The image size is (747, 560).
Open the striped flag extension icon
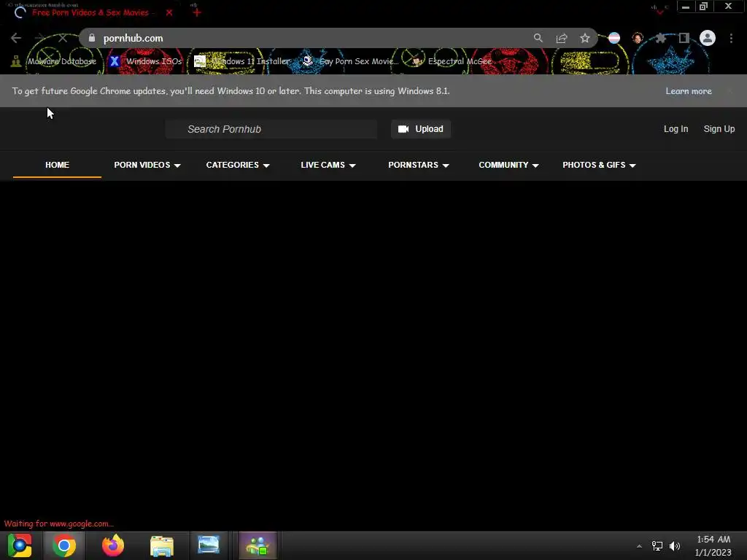[614, 38]
